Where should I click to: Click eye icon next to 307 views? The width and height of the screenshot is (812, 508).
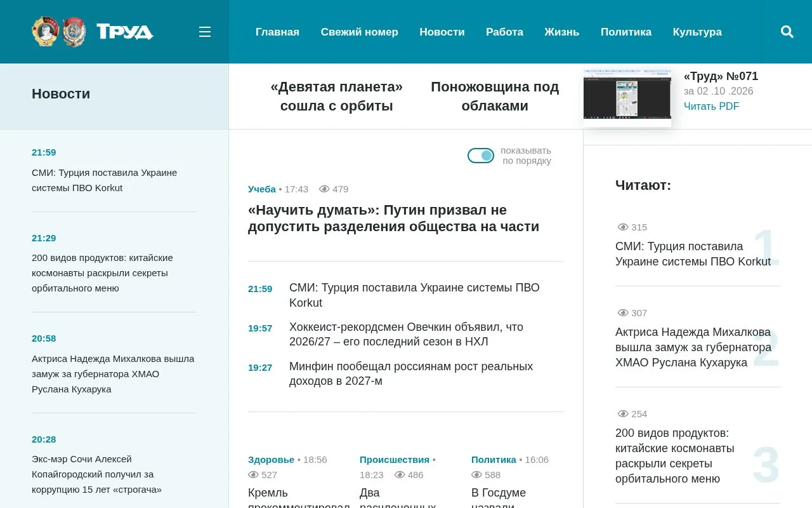point(623,313)
